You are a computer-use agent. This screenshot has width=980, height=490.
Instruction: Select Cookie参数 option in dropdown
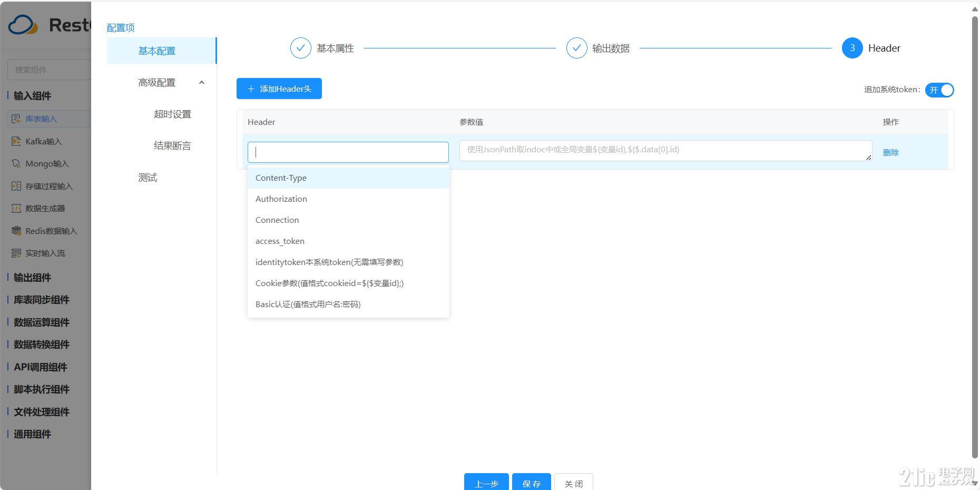click(x=348, y=283)
